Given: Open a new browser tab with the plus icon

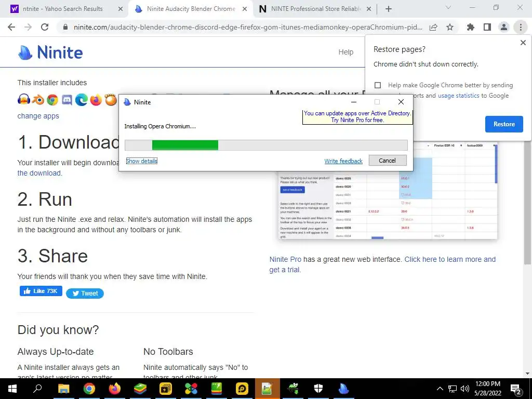Looking at the screenshot, I should 389,9.
